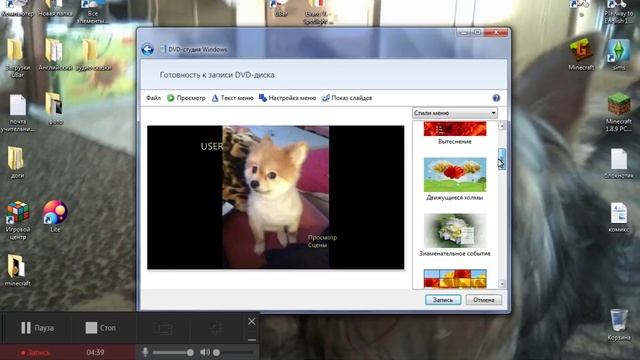This screenshot has width=640, height=360.
Task: Close the screen recorder panel
Action: point(251,322)
